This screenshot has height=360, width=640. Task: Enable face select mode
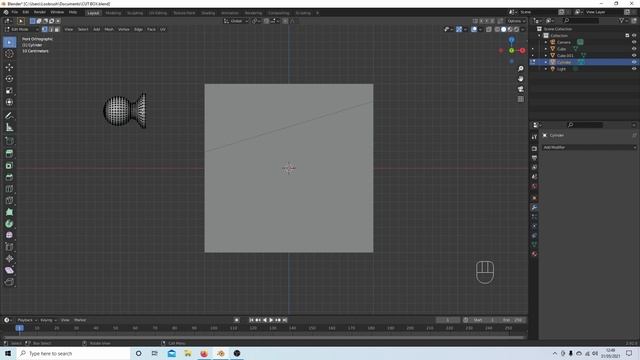[57, 29]
